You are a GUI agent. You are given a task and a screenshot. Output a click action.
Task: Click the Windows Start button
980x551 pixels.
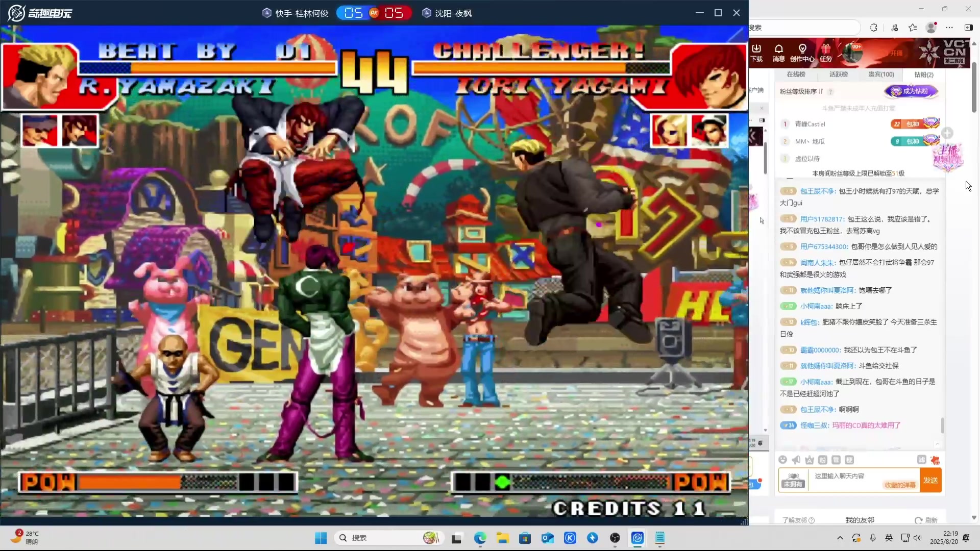(x=321, y=538)
